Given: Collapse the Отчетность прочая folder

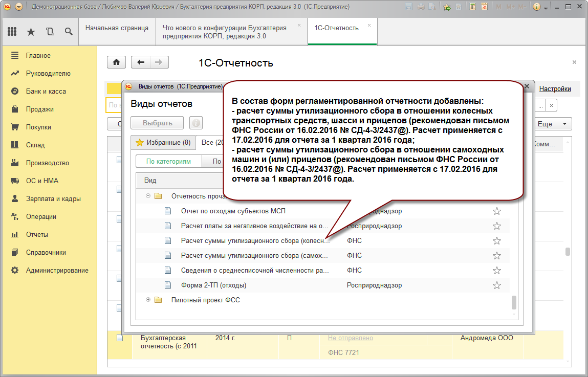Looking at the screenshot, I should (x=148, y=196).
